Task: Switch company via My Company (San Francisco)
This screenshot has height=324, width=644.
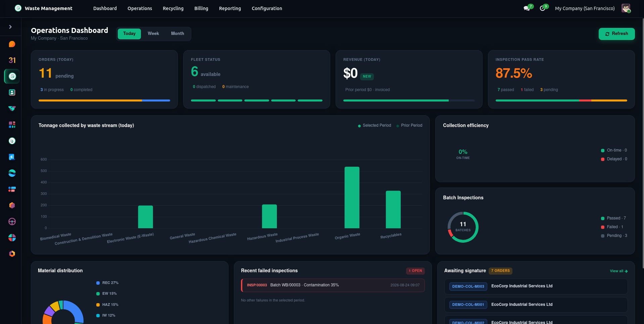Action: [x=585, y=8]
